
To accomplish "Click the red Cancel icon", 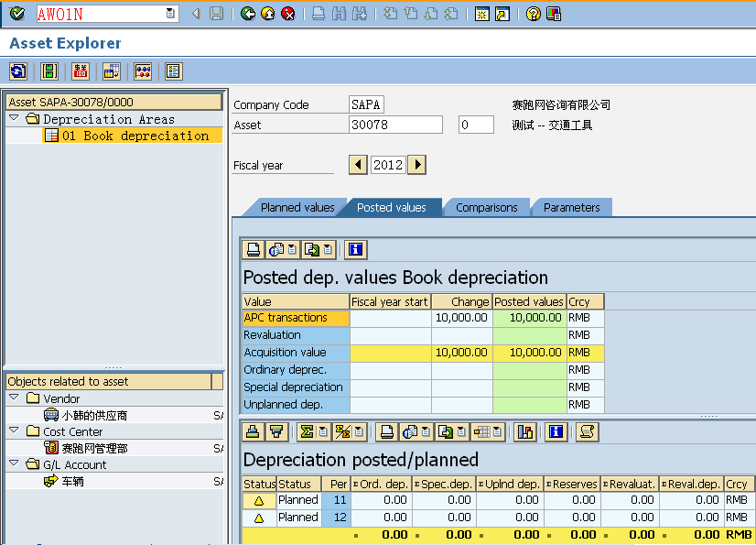I will (288, 14).
